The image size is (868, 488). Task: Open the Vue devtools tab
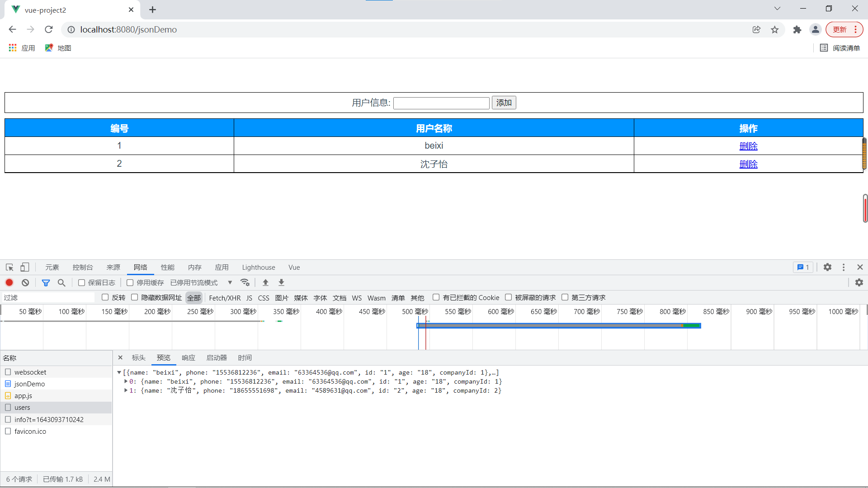(294, 267)
